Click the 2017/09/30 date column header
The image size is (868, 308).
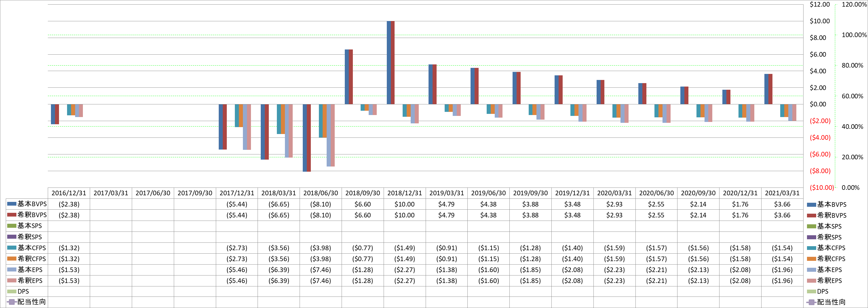tap(195, 193)
